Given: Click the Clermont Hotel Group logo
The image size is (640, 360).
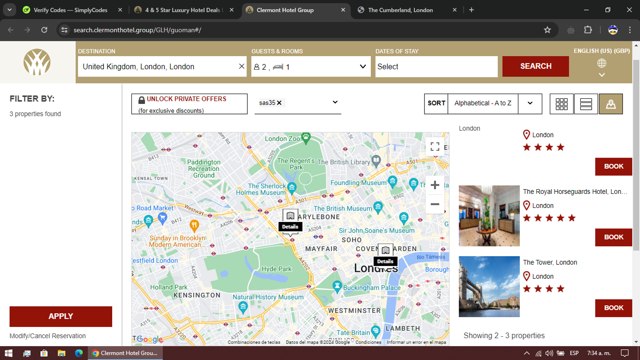Looking at the screenshot, I should pos(37,62).
